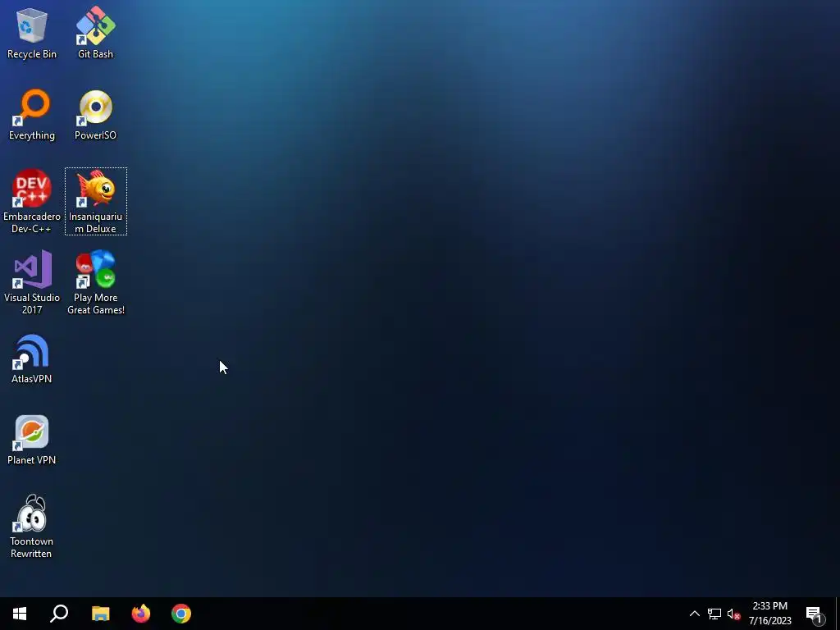Select the Play More Great Games! shortcut
The image size is (840, 630).
click(96, 282)
